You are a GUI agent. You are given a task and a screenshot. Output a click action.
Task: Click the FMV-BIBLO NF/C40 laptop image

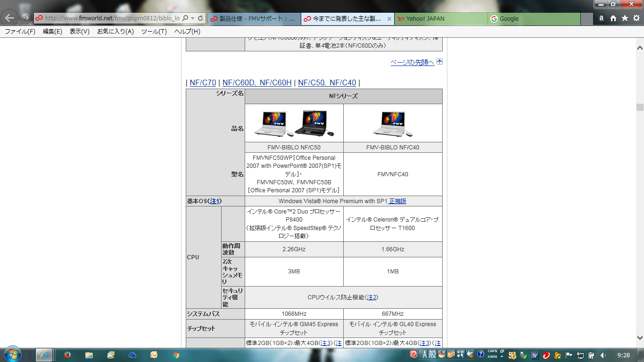(x=393, y=124)
